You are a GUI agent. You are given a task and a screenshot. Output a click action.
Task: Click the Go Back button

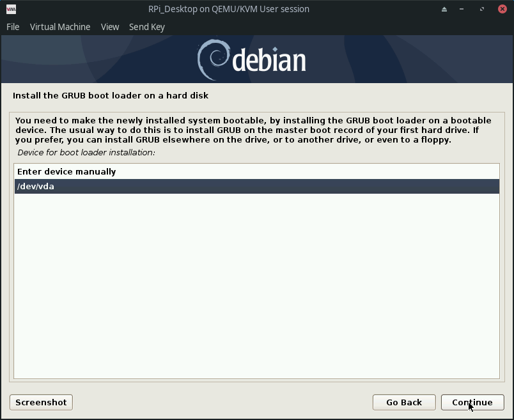(404, 402)
